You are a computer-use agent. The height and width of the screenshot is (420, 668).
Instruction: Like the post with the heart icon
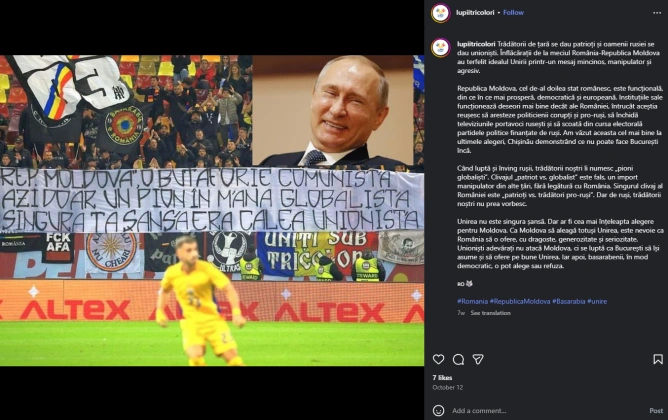[x=438, y=360]
